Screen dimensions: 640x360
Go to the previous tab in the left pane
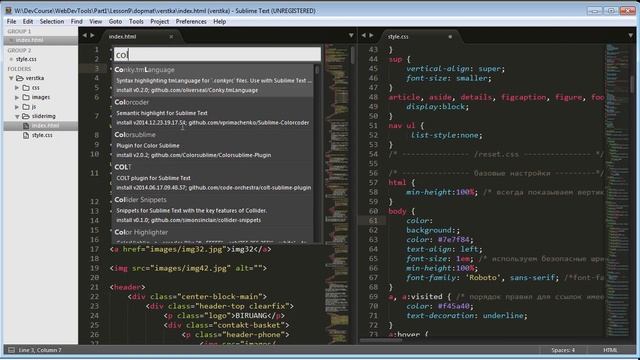pyautogui.click(x=84, y=36)
